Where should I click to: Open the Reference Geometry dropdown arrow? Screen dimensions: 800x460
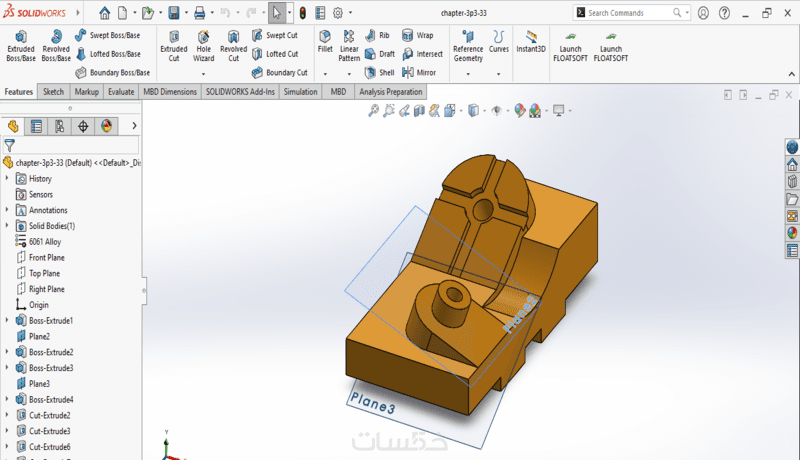[x=468, y=74]
